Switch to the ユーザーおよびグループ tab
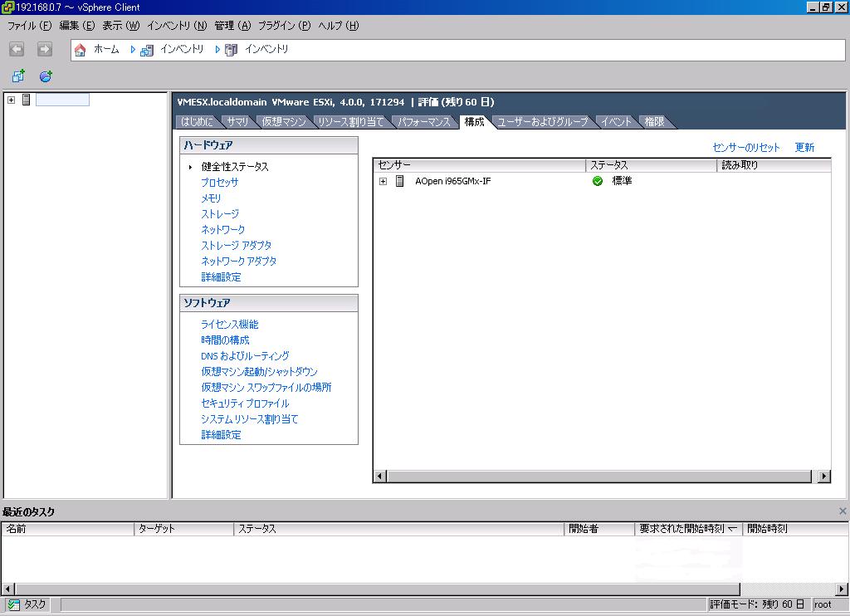This screenshot has width=850, height=616. coord(543,122)
